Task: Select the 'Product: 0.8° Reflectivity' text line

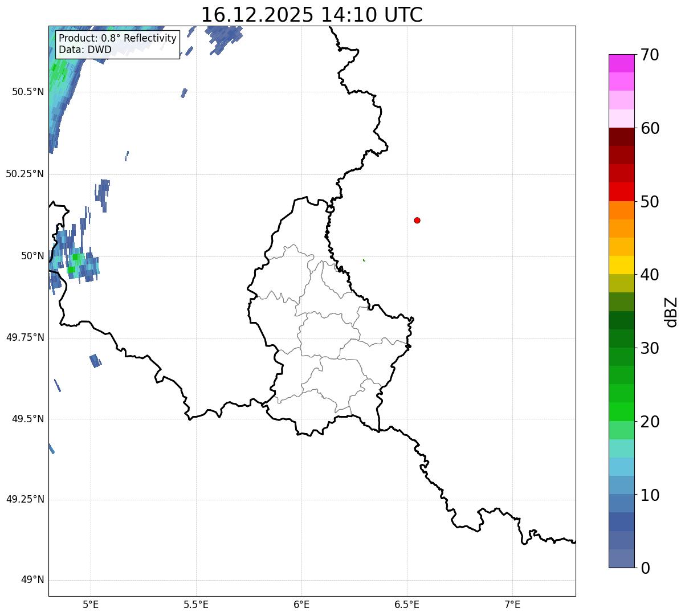Action: (x=118, y=38)
